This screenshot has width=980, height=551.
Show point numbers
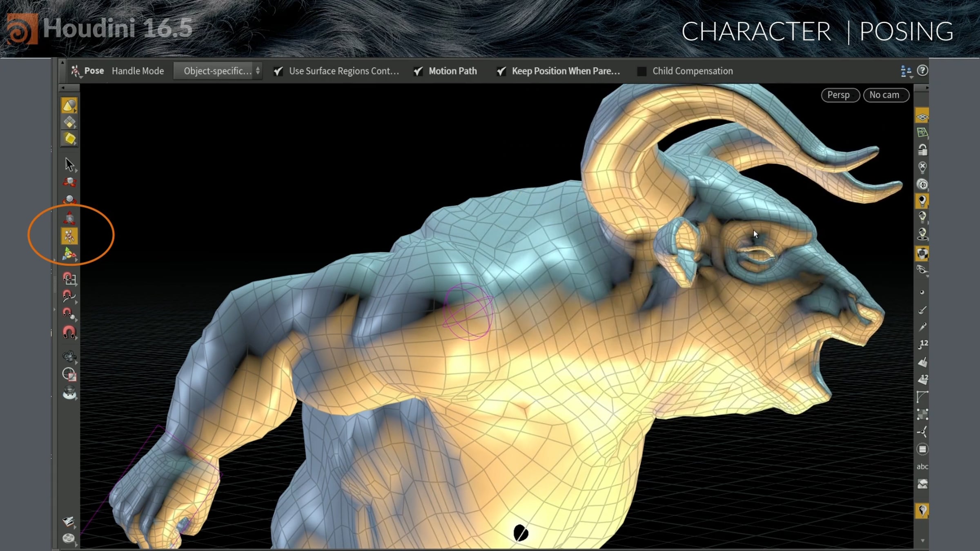[x=923, y=344]
